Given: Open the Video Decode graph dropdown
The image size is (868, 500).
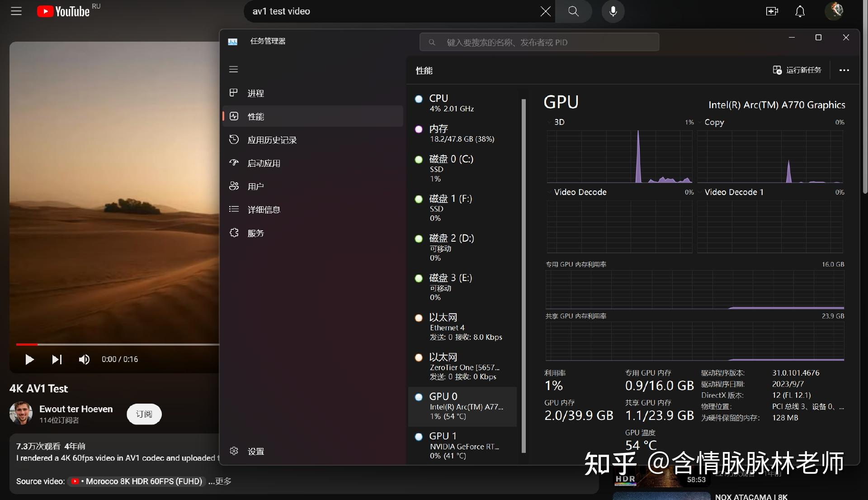Looking at the screenshot, I should 549,192.
